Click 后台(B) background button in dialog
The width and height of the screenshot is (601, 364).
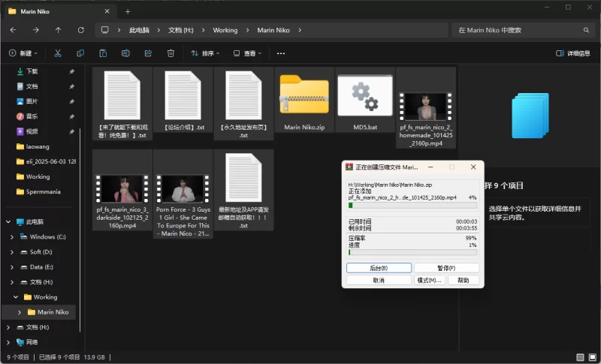tap(379, 268)
